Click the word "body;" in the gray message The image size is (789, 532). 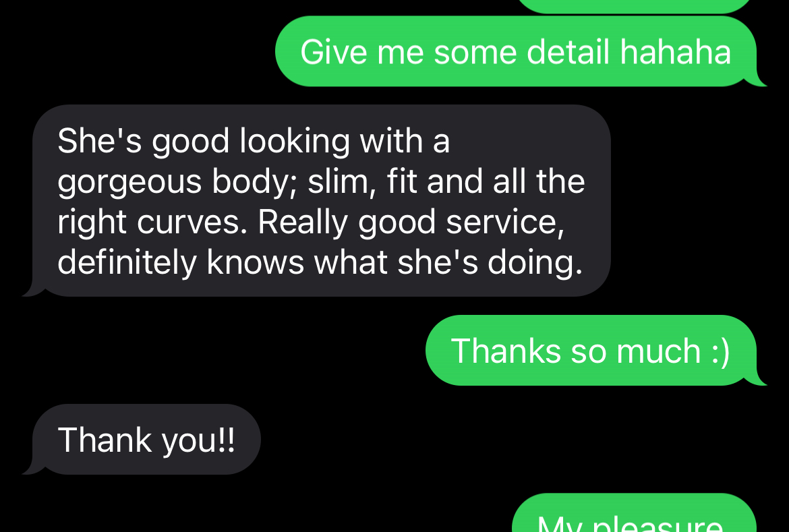[x=255, y=182]
